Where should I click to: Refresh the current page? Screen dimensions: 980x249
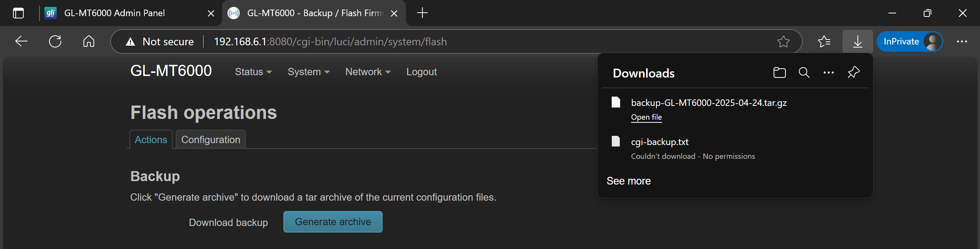pos(55,41)
